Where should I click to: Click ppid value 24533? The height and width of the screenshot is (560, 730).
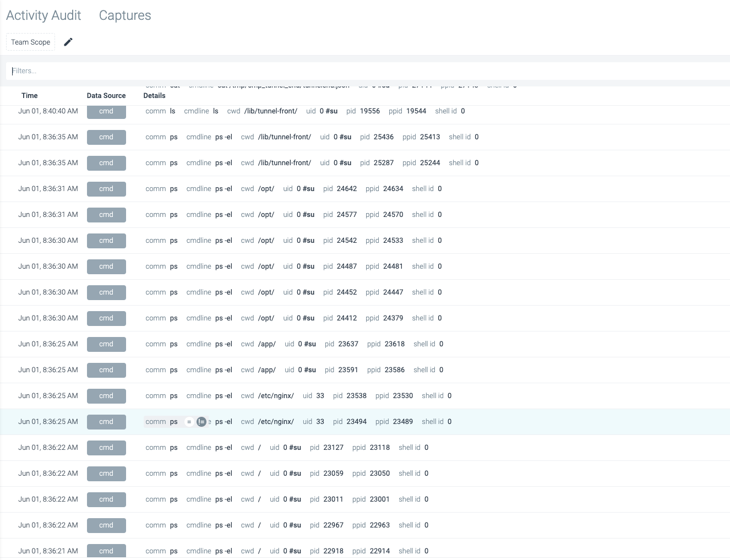(x=393, y=241)
